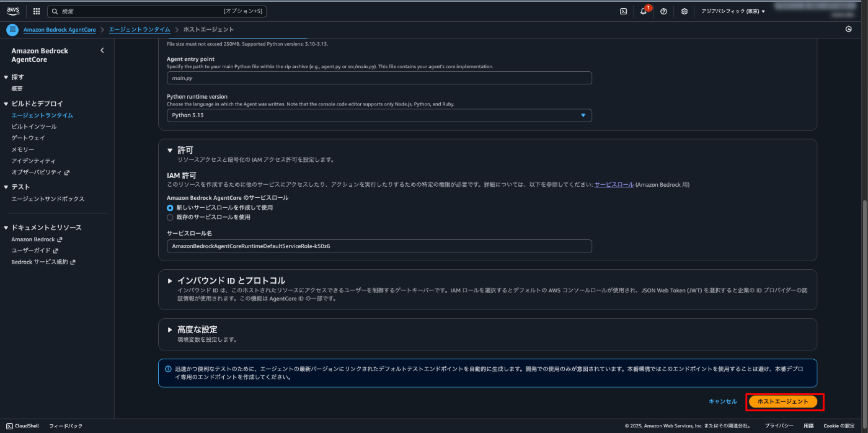
Task: Go to エージェントランタイム breadcrumb
Action: [x=139, y=30]
